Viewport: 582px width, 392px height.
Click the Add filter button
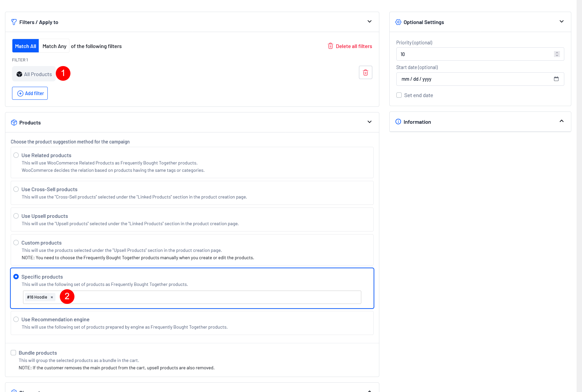[30, 93]
